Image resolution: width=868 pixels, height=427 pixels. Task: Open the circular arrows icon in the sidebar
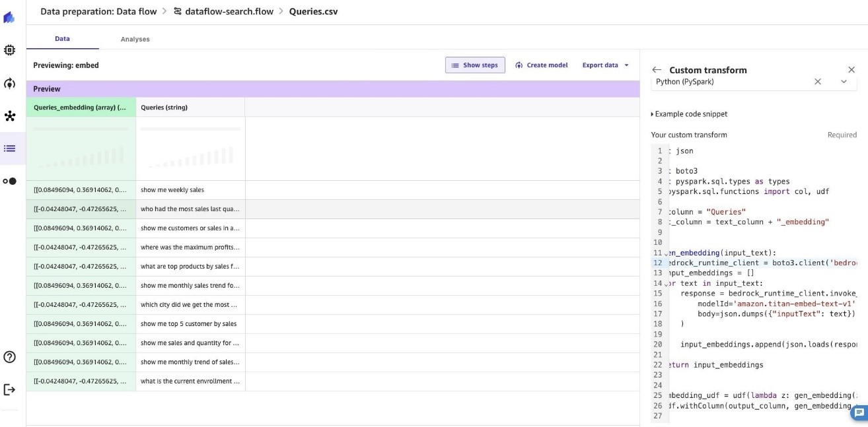pos(10,83)
